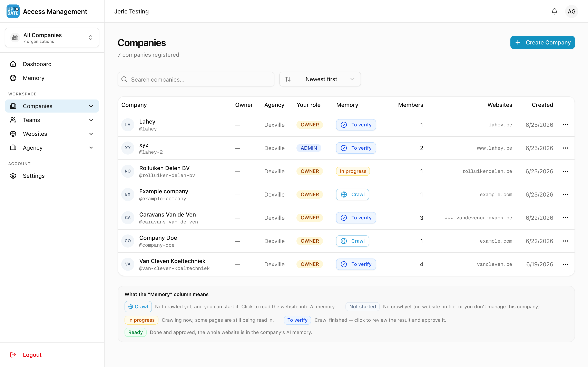588x367 pixels.
Task: Click the Create Company button
Action: pos(542,42)
